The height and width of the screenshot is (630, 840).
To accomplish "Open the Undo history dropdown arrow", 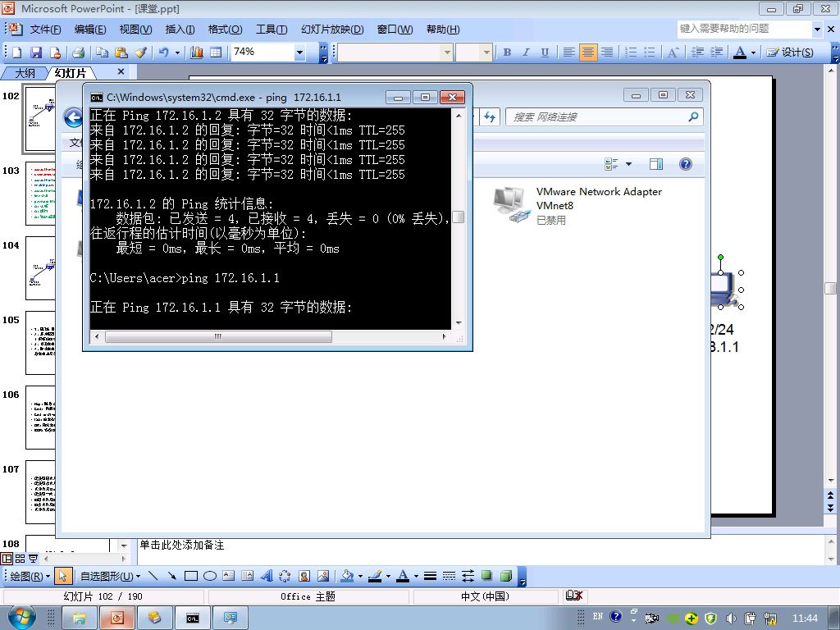I will click(177, 52).
